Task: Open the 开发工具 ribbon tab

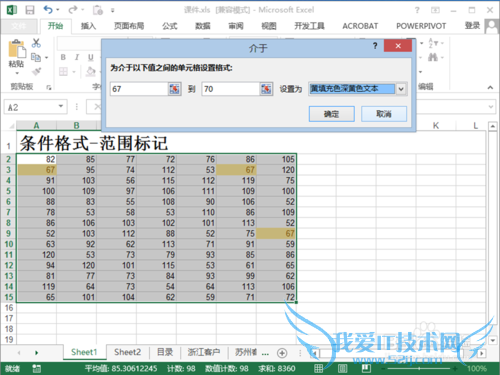Action: pos(309,26)
